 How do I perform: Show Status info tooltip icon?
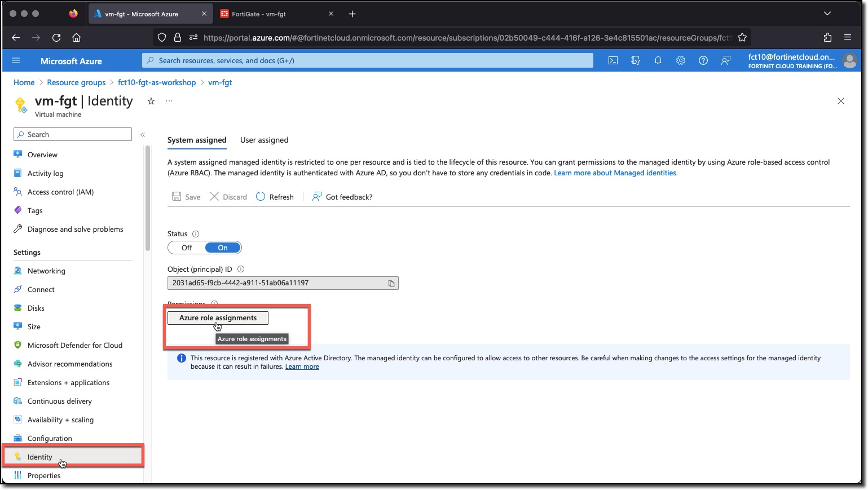click(x=196, y=234)
